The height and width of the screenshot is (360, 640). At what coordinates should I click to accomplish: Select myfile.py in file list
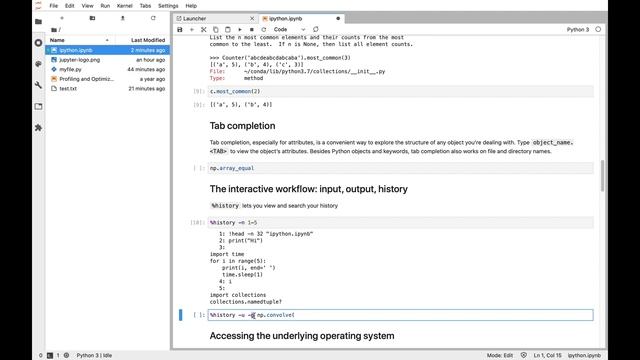tap(107, 69)
